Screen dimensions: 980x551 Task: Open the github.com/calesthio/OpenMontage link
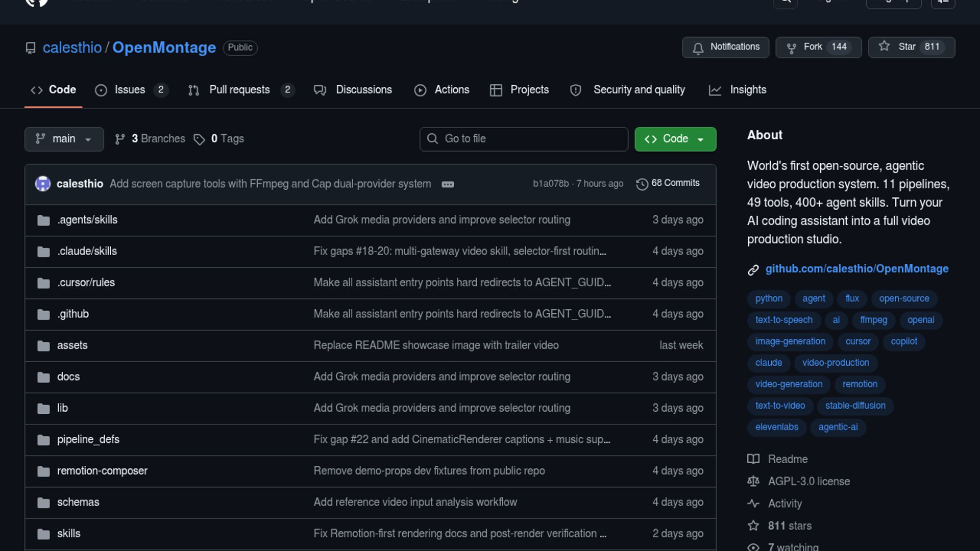(856, 269)
